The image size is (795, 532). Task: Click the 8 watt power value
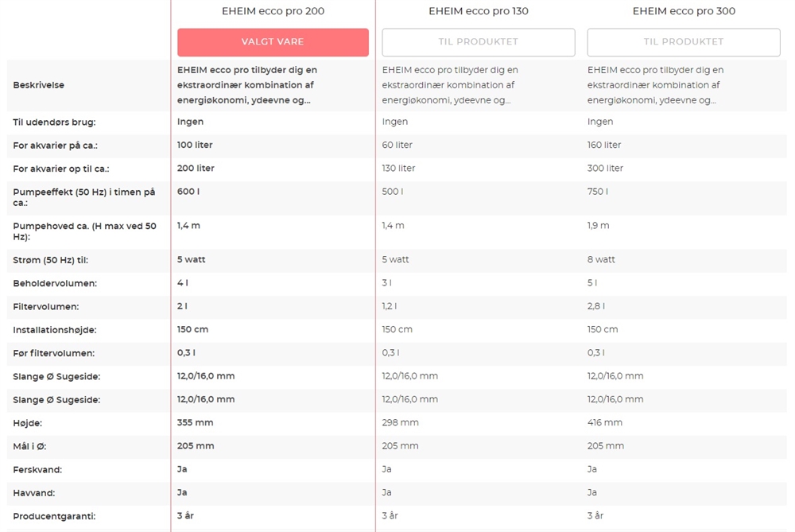pos(601,259)
